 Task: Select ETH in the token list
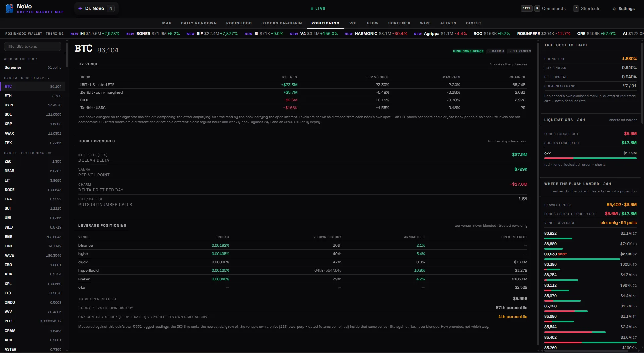(33, 96)
